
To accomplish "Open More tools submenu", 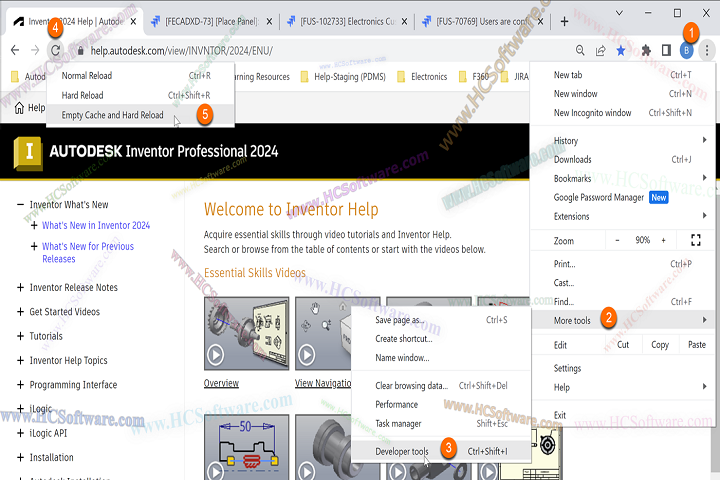I will coord(623,321).
